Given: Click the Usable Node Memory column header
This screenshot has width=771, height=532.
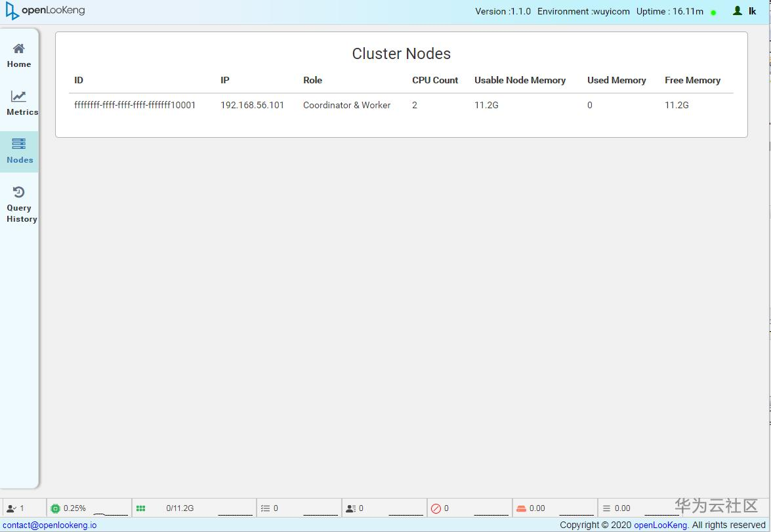Looking at the screenshot, I should [520, 80].
